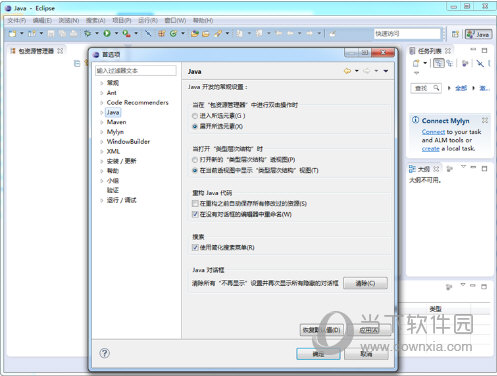Image resolution: width=497 pixels, height=376 pixels.
Task: Click the Print toolbar icon
Action: [x=74, y=33]
